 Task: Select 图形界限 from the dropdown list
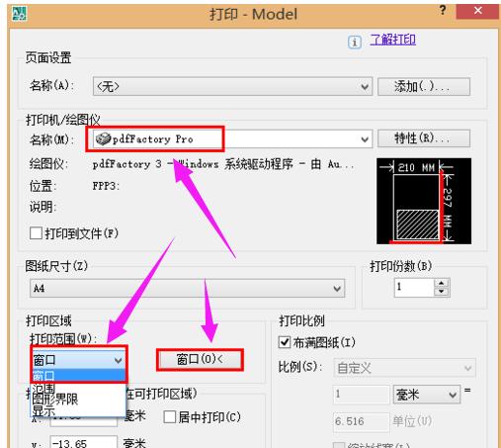pos(55,400)
